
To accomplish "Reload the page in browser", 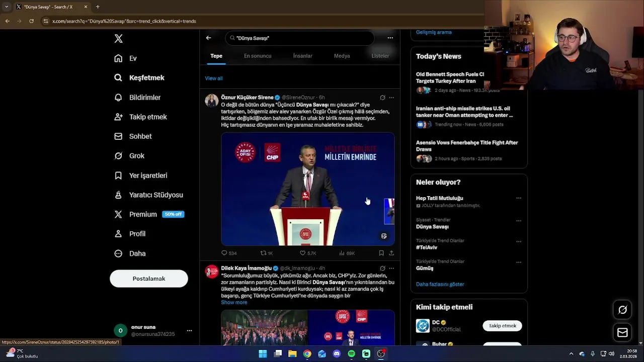I will click(x=31, y=21).
